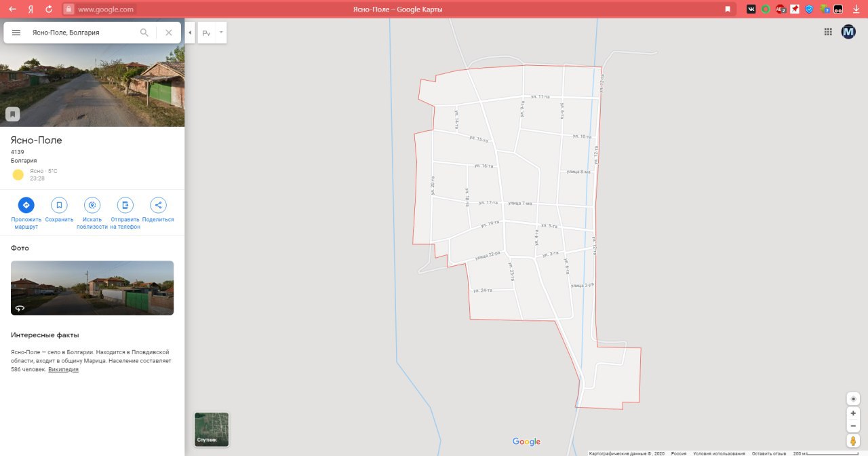Click the Yandex Я home button
The image size is (868, 456).
click(31, 9)
